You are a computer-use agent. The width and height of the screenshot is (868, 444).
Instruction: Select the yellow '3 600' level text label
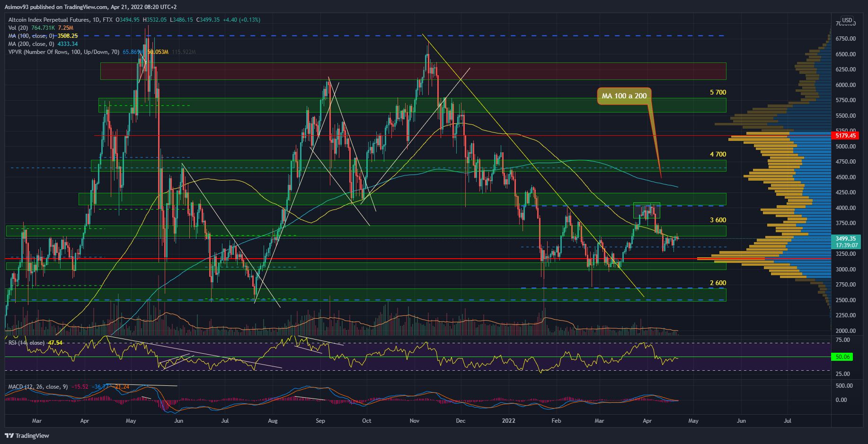(717, 220)
